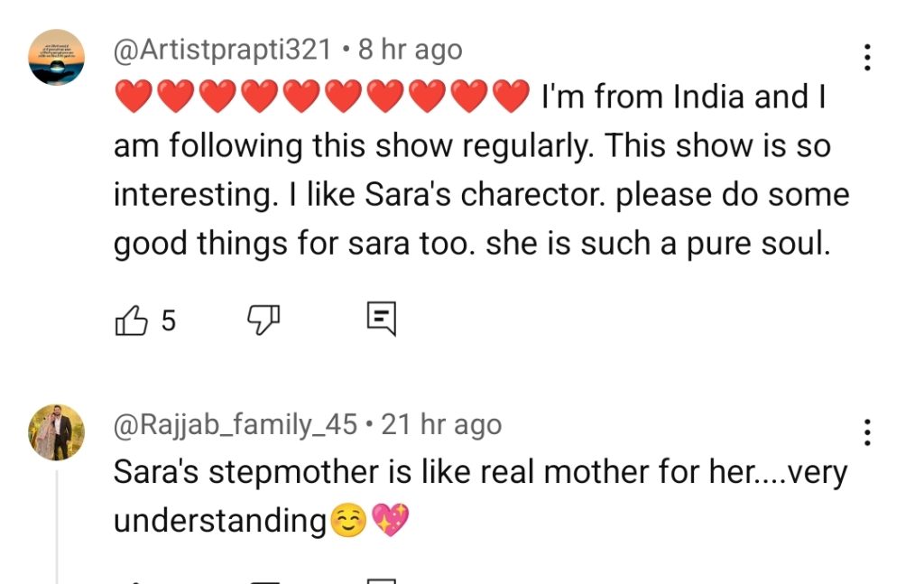The image size is (924, 584).
Task: Open @Artistprapti321's sunset profile avatar
Action: (x=57, y=56)
